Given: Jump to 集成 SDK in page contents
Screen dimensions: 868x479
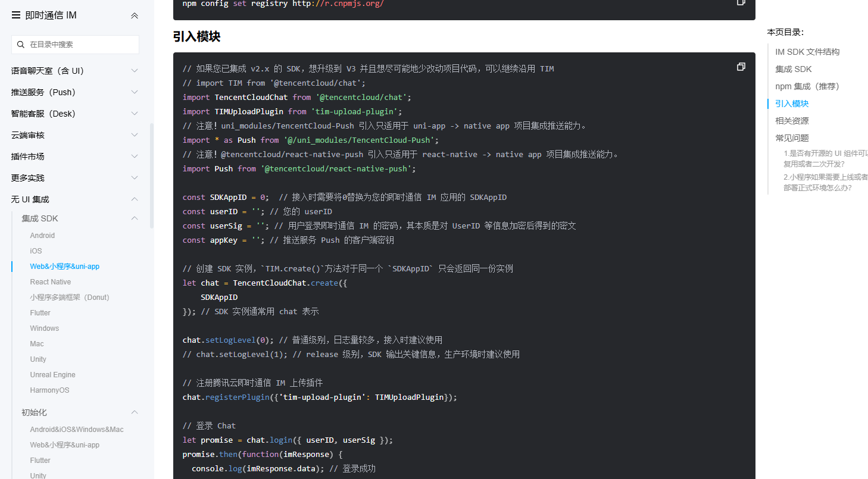Looking at the screenshot, I should [794, 69].
